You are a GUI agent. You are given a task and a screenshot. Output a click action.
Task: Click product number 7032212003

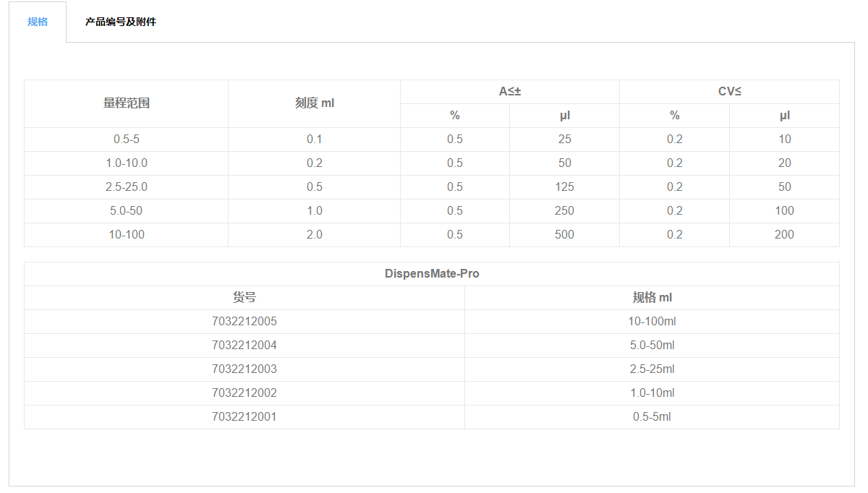point(244,369)
